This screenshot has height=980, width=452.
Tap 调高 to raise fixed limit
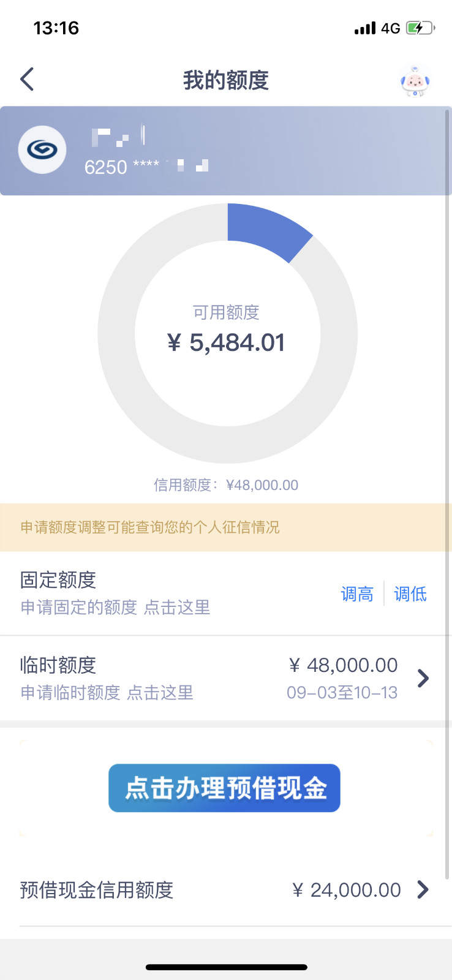click(x=357, y=594)
